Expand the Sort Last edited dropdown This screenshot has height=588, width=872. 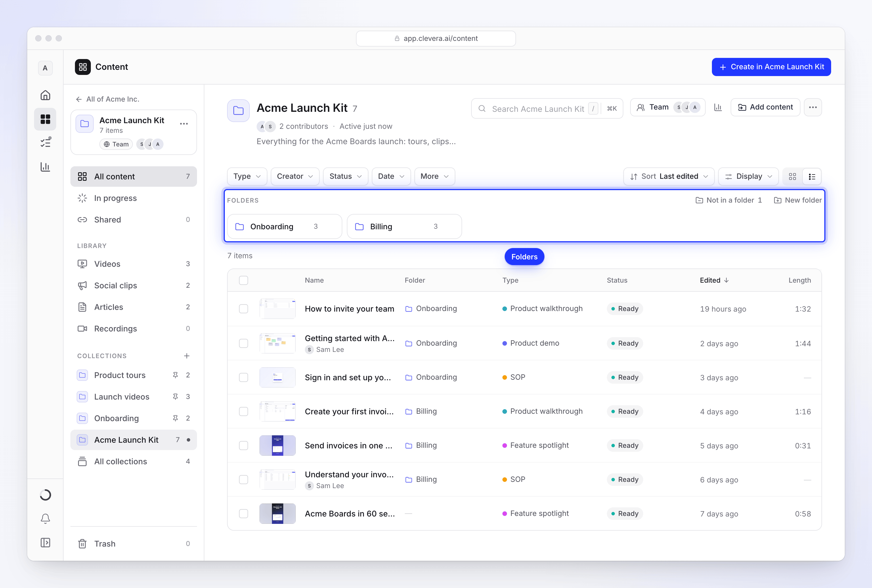pos(669,176)
